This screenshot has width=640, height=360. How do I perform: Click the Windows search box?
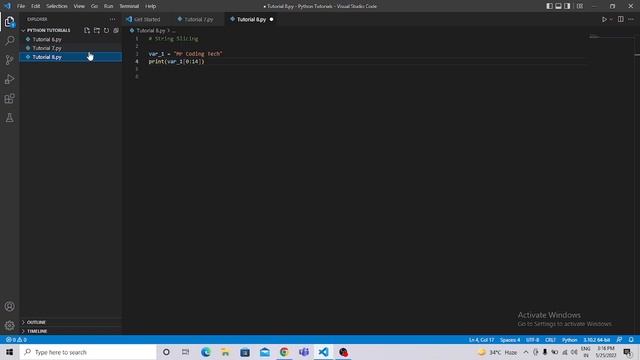88,352
